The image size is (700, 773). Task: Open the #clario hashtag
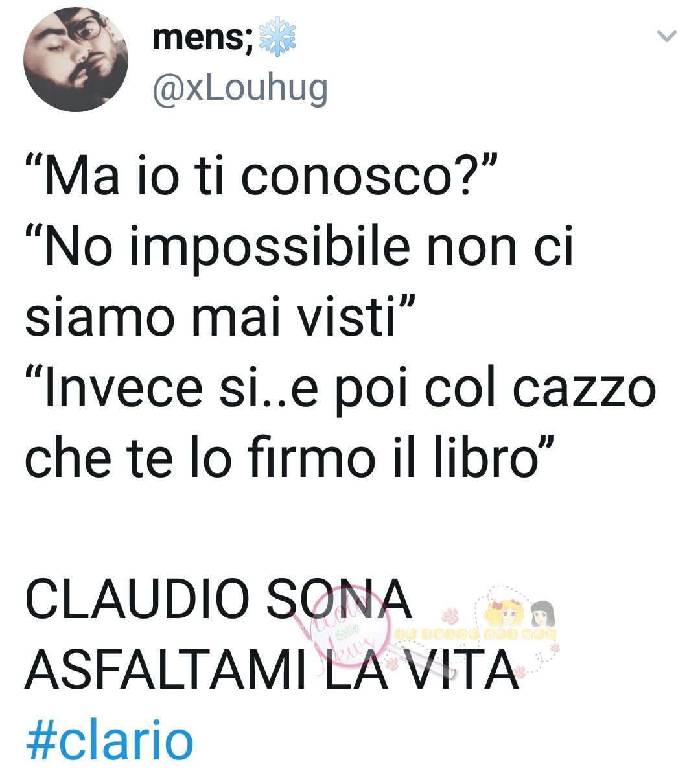[x=109, y=741]
